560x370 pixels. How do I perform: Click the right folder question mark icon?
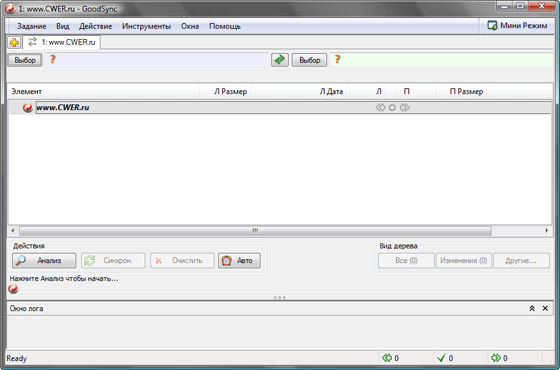click(337, 59)
